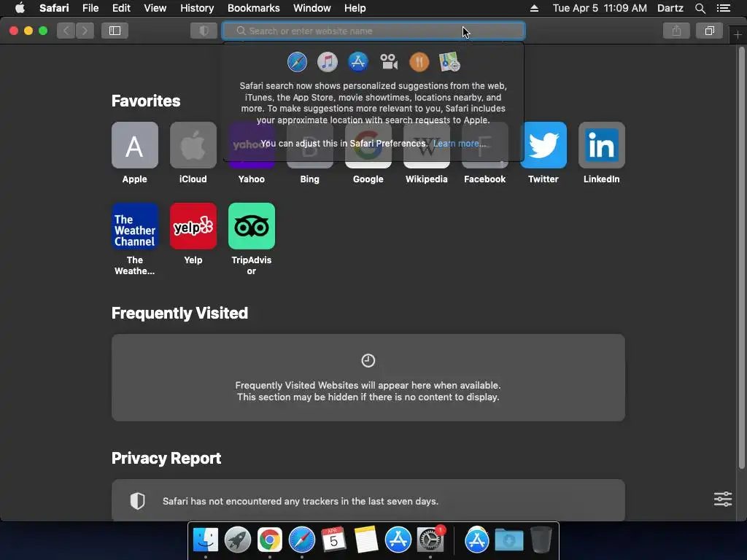The image size is (747, 560).
Task: Focus the search or website address field
Action: click(374, 31)
